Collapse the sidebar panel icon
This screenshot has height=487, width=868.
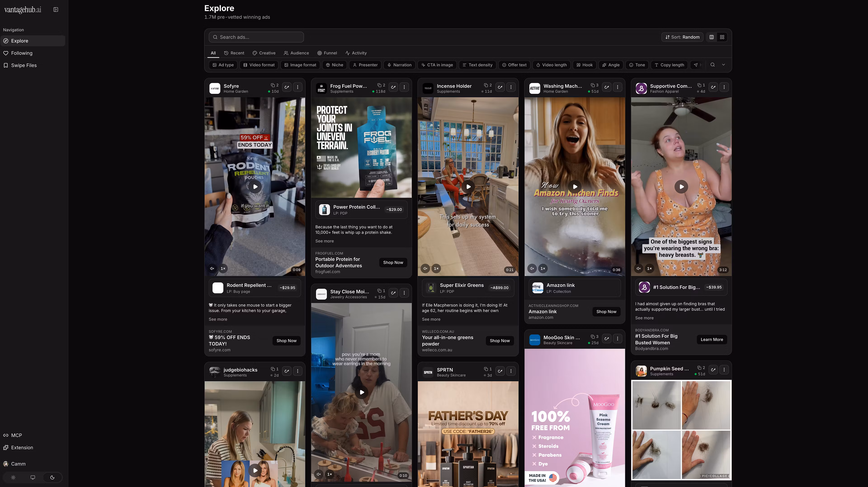pyautogui.click(x=56, y=10)
